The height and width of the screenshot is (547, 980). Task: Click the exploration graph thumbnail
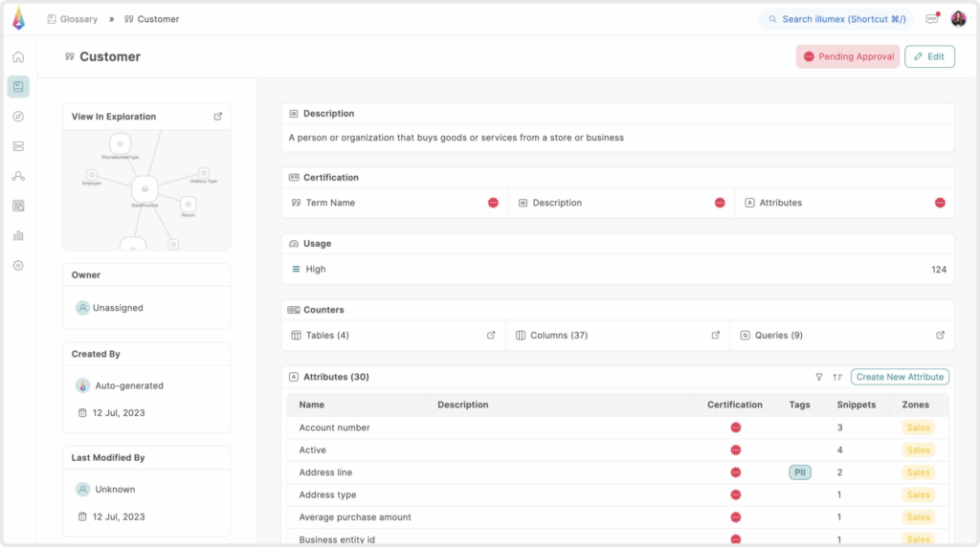146,190
